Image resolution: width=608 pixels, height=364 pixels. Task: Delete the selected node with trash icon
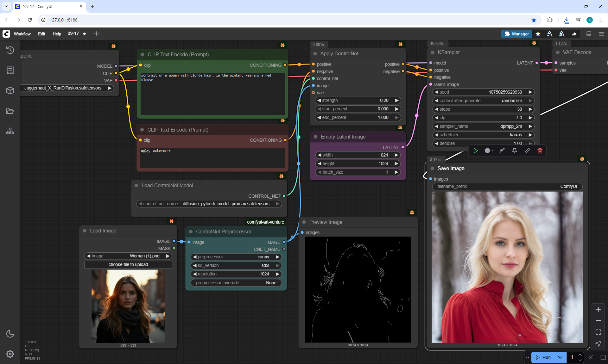540,151
